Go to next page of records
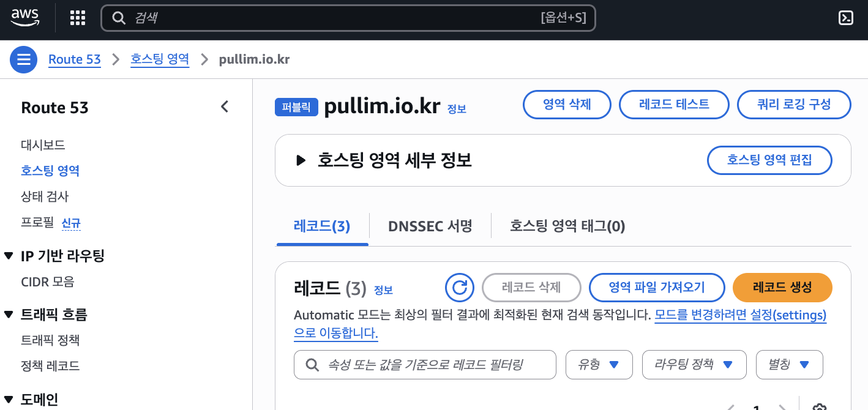The height and width of the screenshot is (410, 868). [x=782, y=407]
